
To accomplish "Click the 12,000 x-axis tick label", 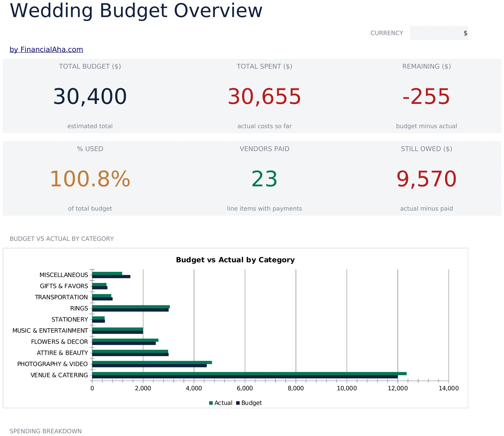I will (398, 388).
